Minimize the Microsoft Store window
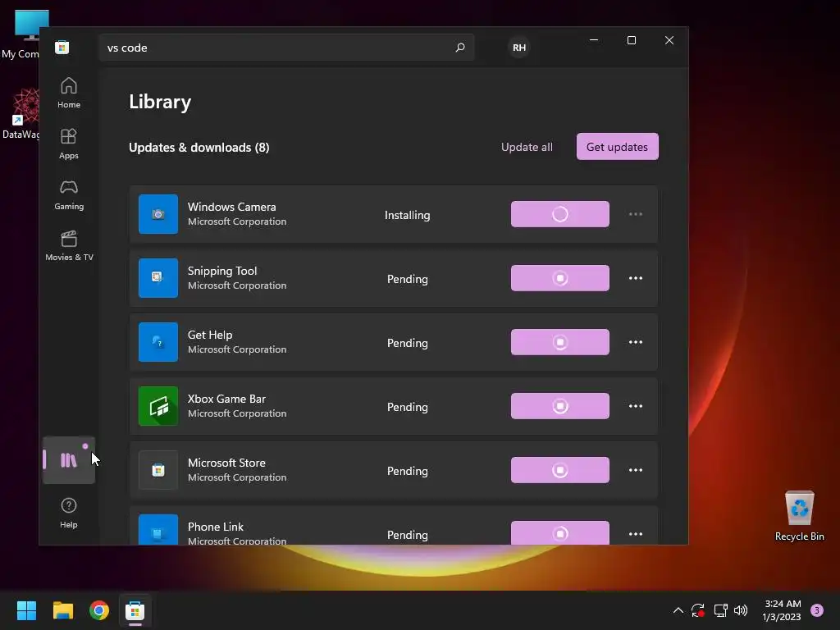The height and width of the screenshot is (630, 840). point(594,40)
